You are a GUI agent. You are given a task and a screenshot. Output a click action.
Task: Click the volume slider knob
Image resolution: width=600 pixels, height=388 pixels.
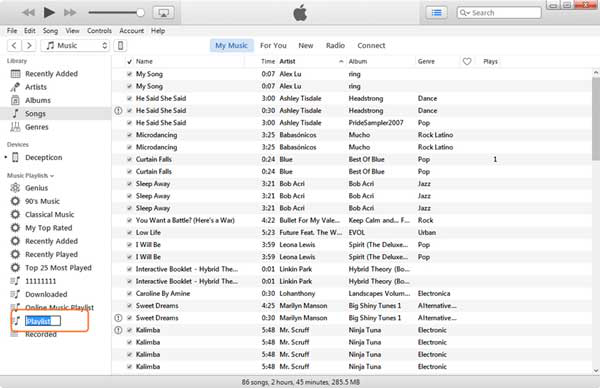(x=140, y=13)
